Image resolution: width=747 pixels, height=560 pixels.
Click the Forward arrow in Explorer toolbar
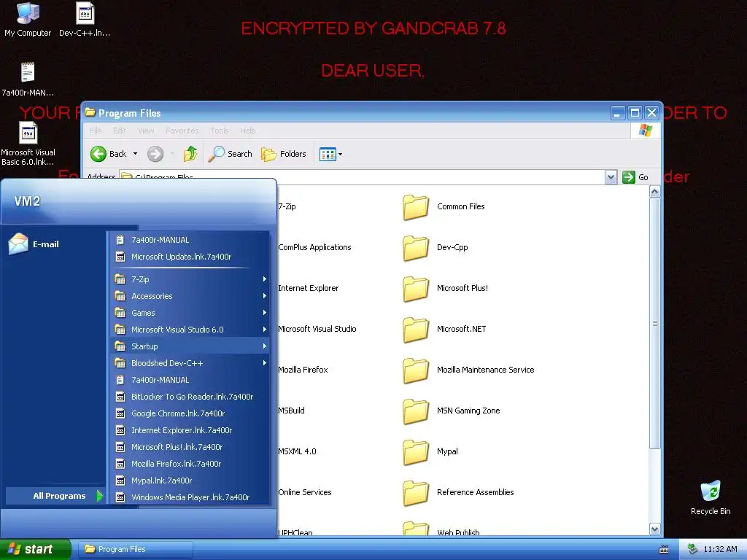coord(155,154)
